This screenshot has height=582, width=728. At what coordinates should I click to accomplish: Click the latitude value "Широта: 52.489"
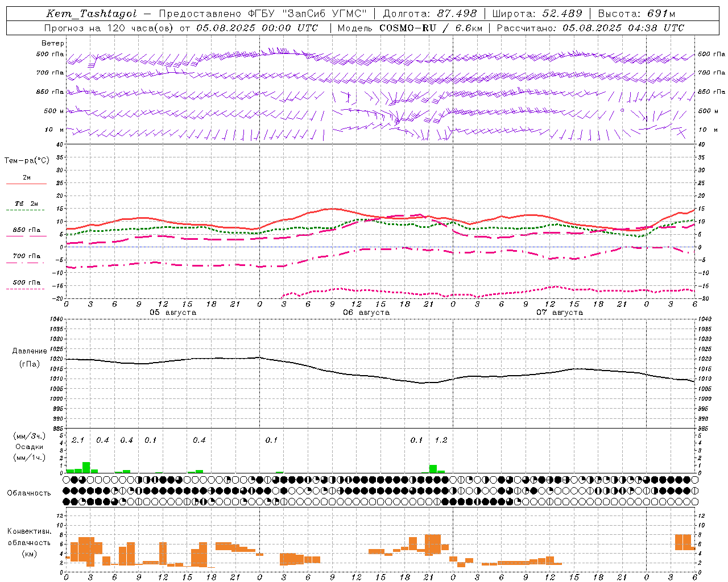pyautogui.click(x=537, y=14)
